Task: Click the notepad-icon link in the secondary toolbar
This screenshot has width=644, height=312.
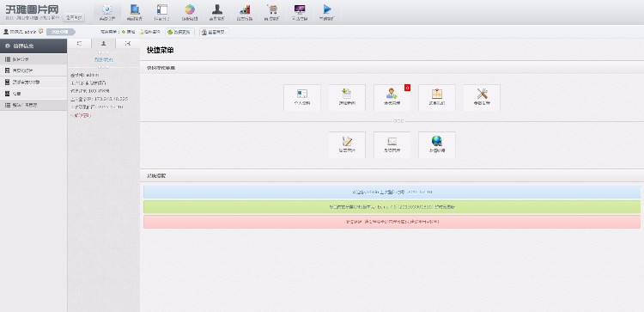Action: click(x=150, y=32)
